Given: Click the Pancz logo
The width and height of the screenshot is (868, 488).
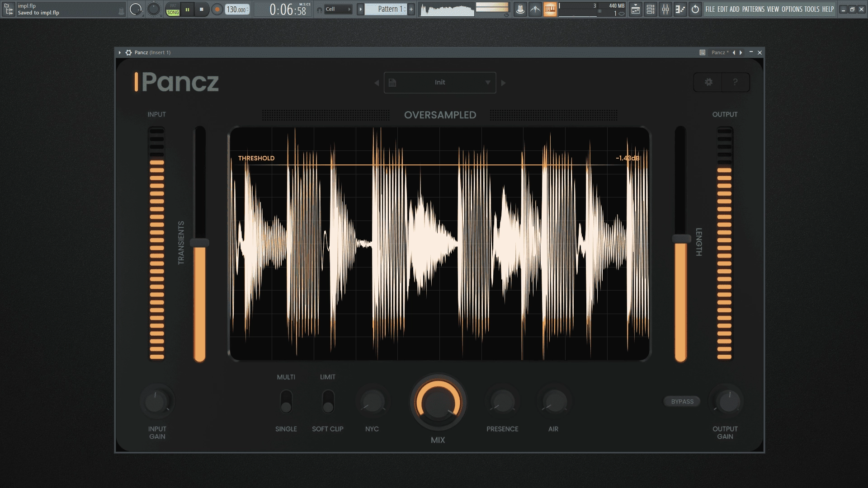Looking at the screenshot, I should [x=177, y=82].
